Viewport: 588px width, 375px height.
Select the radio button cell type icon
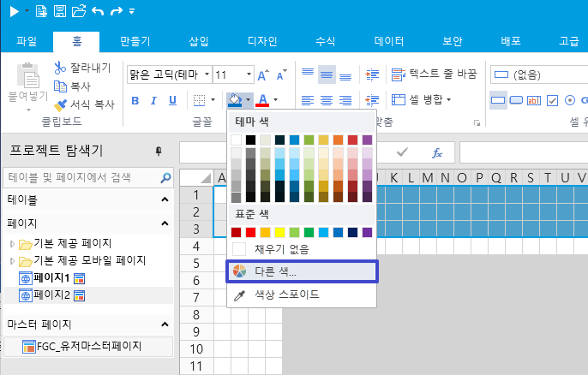point(572,101)
